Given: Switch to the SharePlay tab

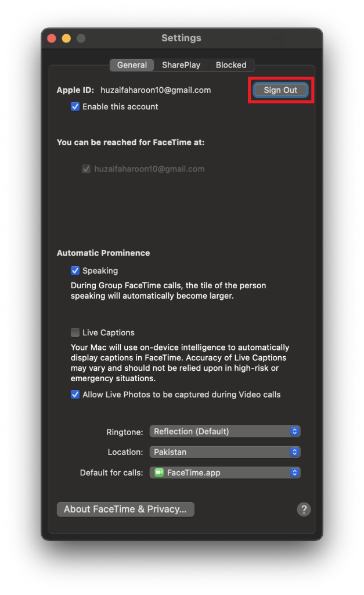Looking at the screenshot, I should [181, 65].
